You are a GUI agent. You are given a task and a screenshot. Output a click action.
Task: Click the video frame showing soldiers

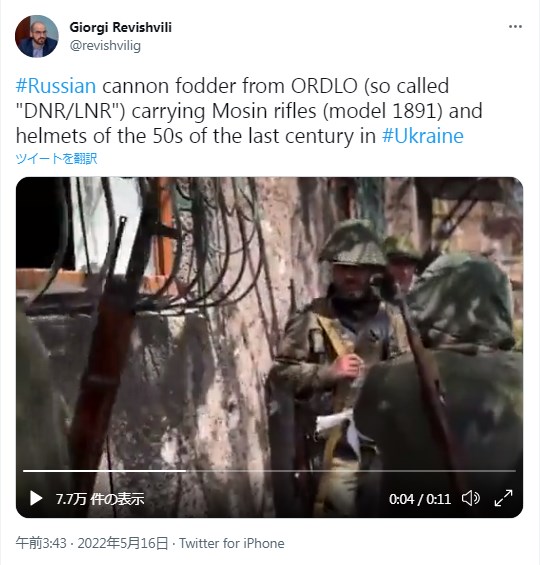point(269,324)
